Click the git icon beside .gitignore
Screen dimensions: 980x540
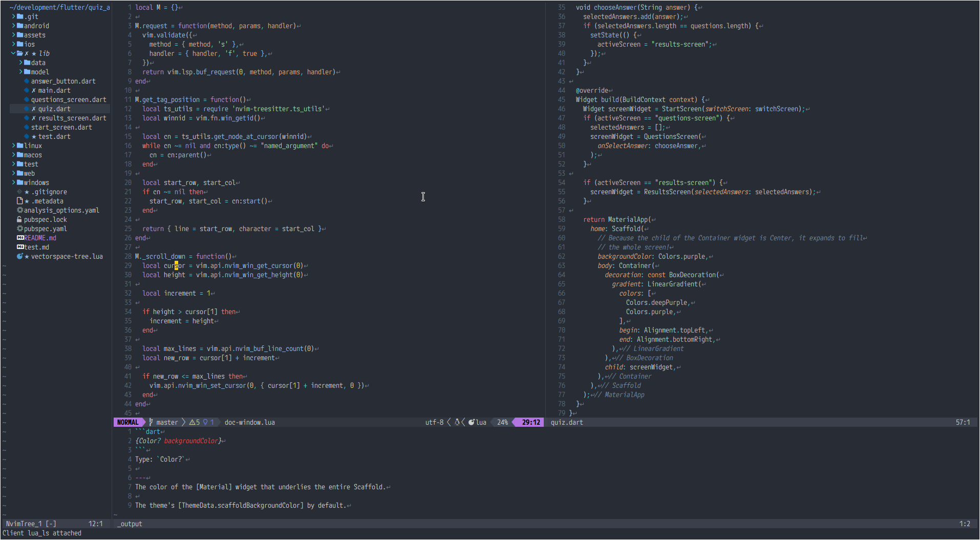click(20, 192)
